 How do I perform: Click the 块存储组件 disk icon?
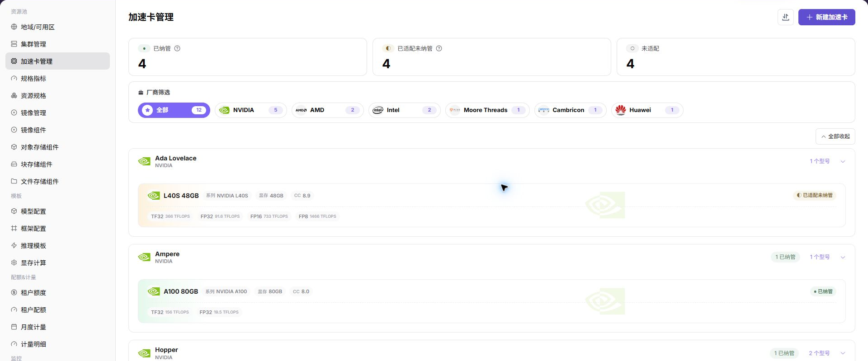point(14,164)
